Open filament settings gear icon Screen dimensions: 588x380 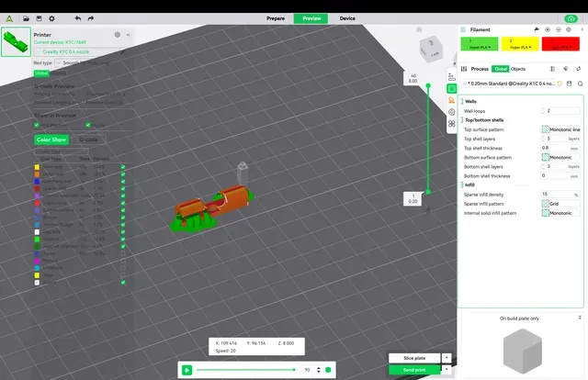click(x=569, y=29)
